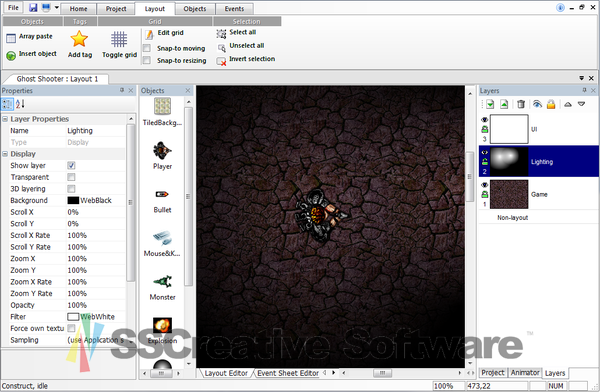This screenshot has height=392, width=600.
Task: Uncheck the Show layer checkbox
Action: click(71, 165)
